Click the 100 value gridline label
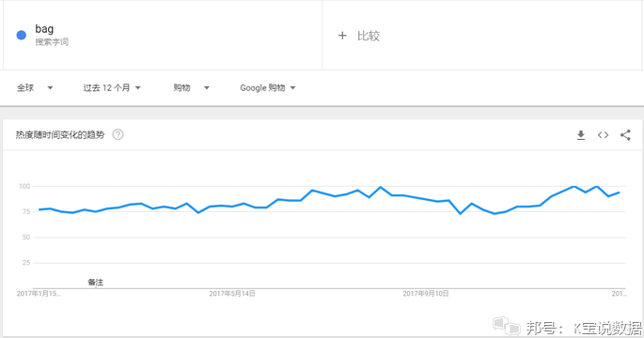Screen dimensions: 644x338 tap(24, 186)
